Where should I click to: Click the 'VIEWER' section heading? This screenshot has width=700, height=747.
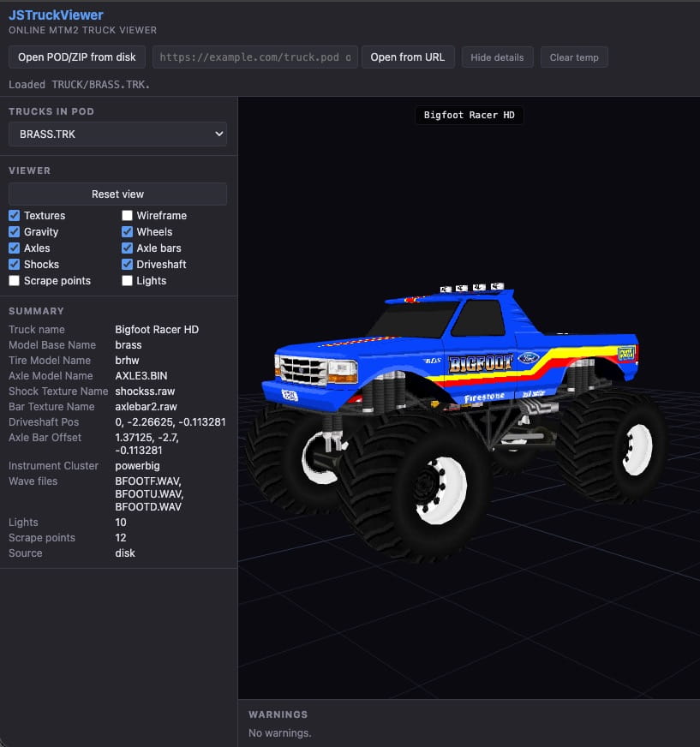29,170
